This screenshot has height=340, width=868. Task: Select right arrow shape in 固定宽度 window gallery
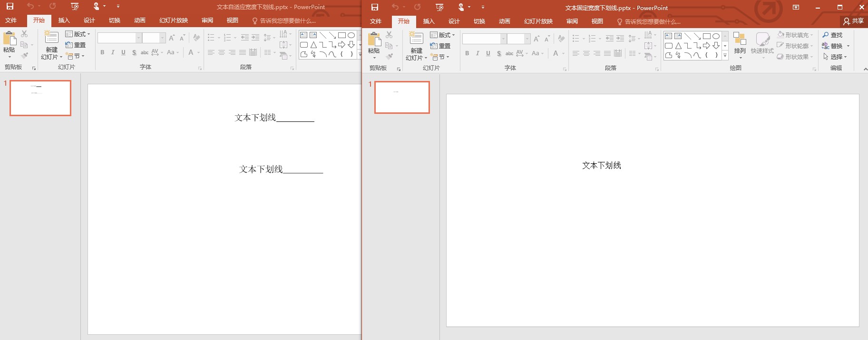point(706,46)
